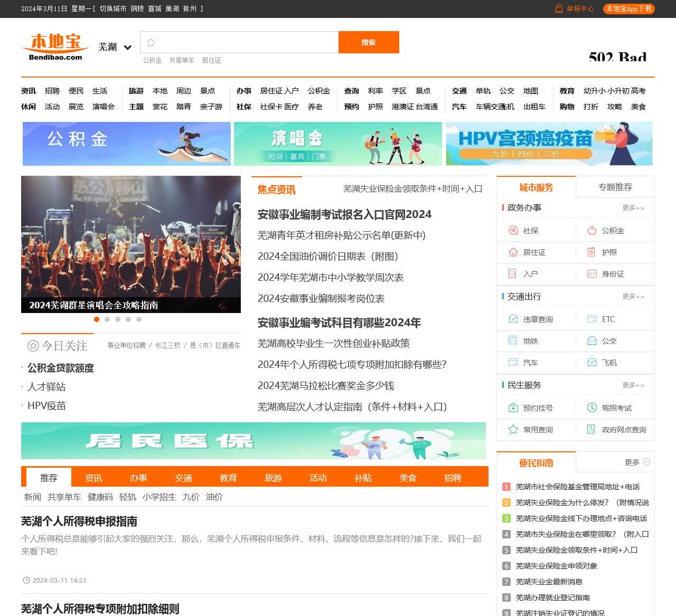Select the 违章查询 icon
Viewport: 676px width, 616px height.
(x=513, y=319)
